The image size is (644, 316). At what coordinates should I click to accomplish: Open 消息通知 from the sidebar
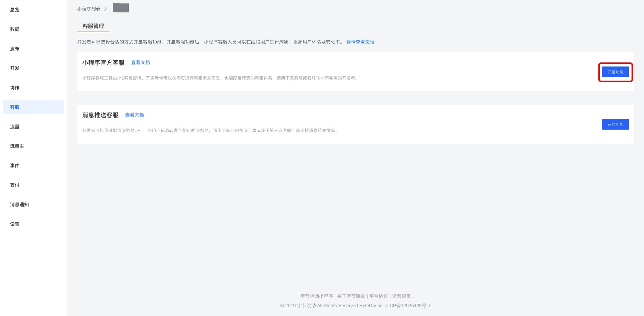click(x=19, y=205)
